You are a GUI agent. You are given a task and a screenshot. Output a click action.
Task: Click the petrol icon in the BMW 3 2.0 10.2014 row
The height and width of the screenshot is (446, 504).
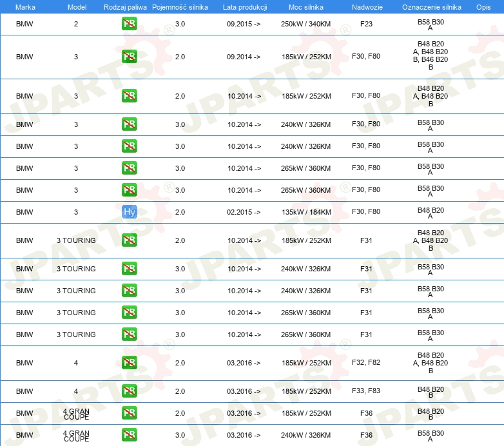[129, 96]
